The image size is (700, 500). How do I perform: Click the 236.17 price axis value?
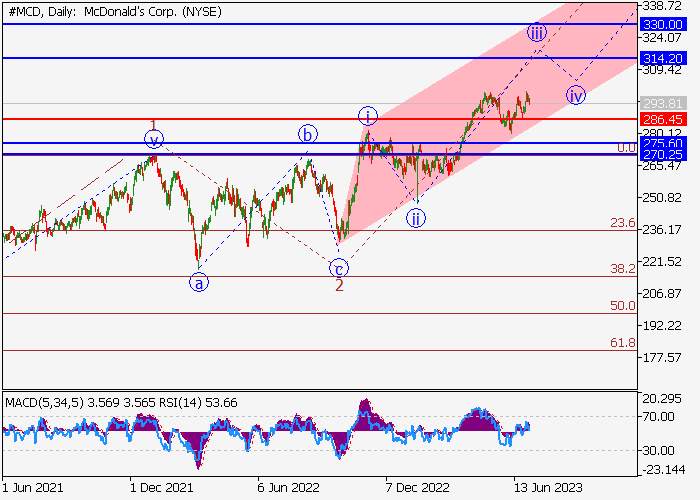[662, 229]
